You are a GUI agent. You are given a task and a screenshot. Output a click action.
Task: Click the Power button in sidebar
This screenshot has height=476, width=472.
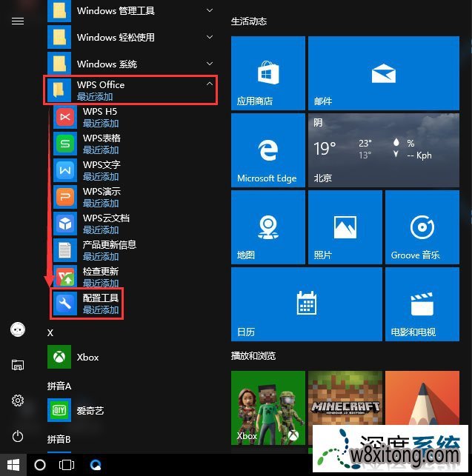click(x=18, y=436)
